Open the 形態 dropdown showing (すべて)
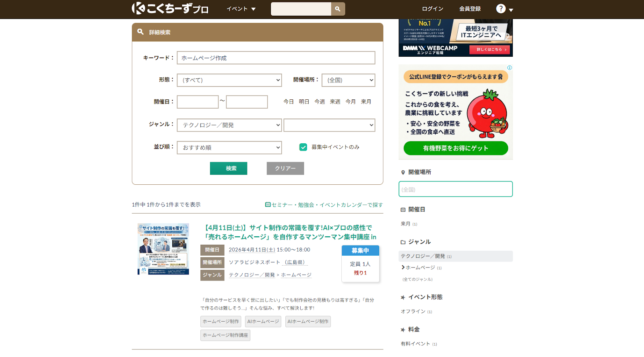Viewport: 644px width, 357px height. pyautogui.click(x=229, y=80)
